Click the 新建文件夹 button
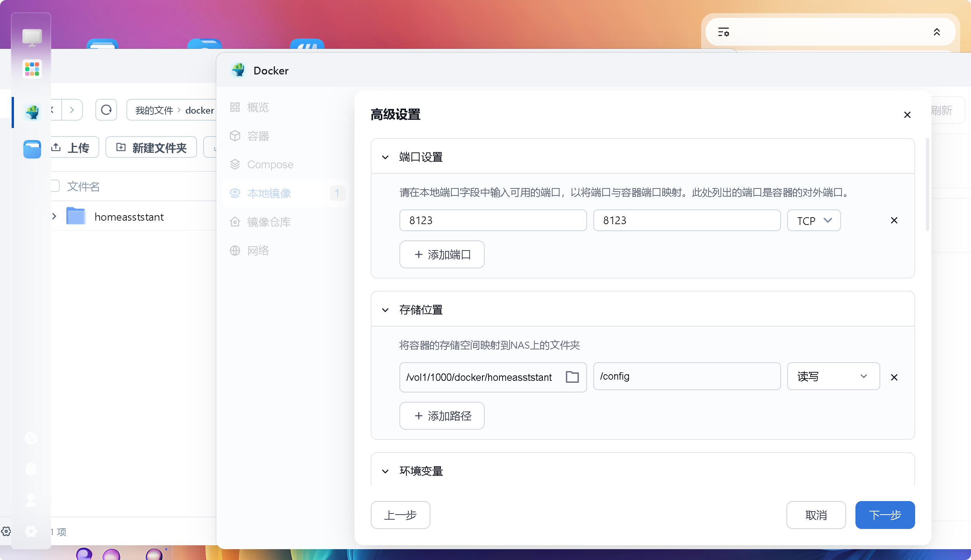 tap(151, 147)
